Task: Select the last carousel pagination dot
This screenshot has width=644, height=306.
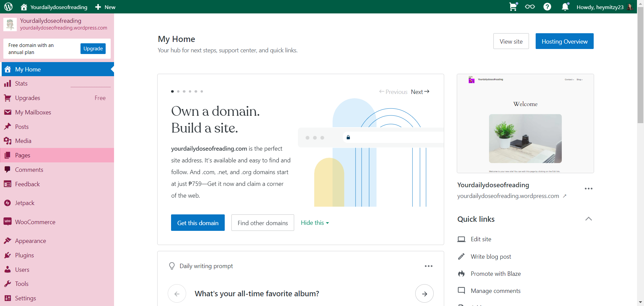Action: (x=202, y=91)
